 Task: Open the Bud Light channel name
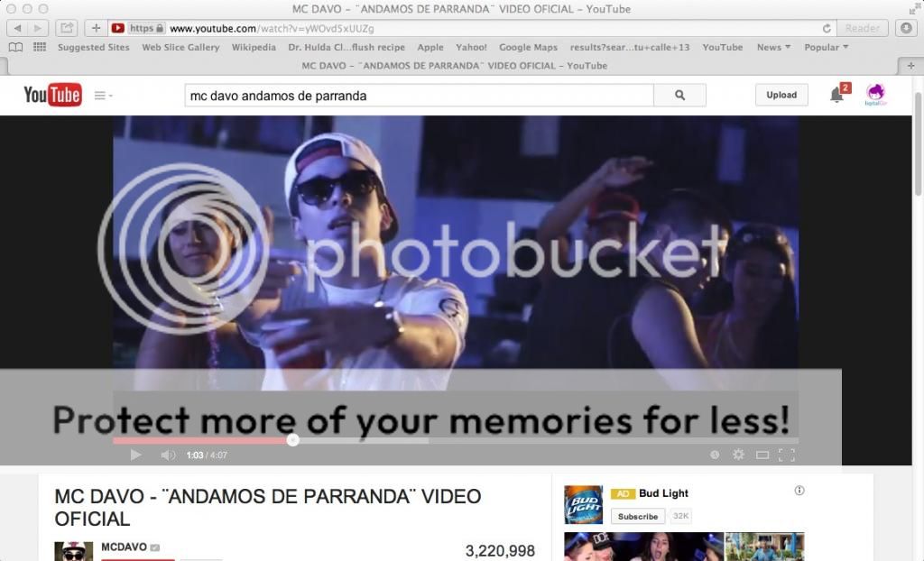(x=663, y=493)
